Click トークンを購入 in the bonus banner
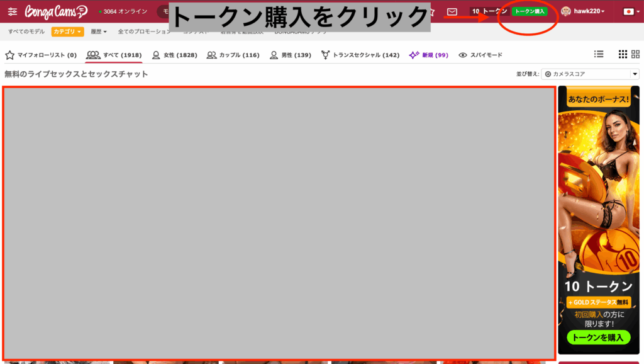 598,337
